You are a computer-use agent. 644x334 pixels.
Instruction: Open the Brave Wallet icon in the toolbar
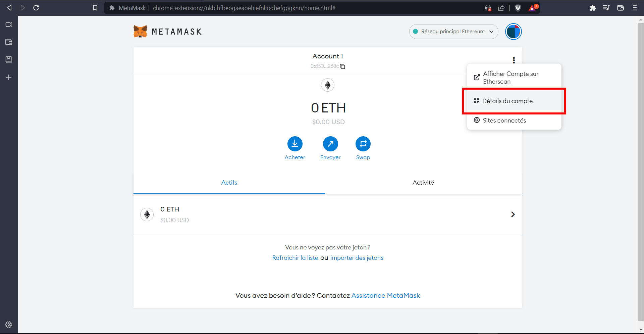(x=621, y=8)
